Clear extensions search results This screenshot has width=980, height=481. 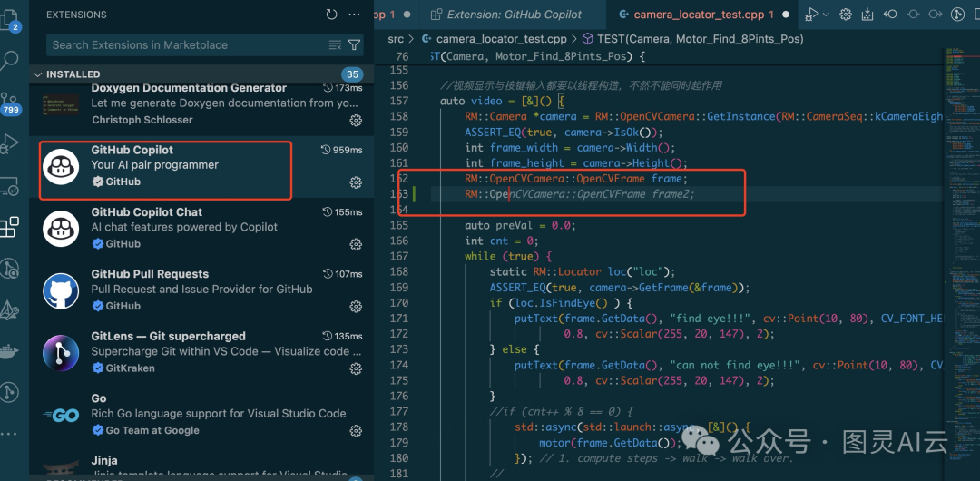click(x=335, y=45)
